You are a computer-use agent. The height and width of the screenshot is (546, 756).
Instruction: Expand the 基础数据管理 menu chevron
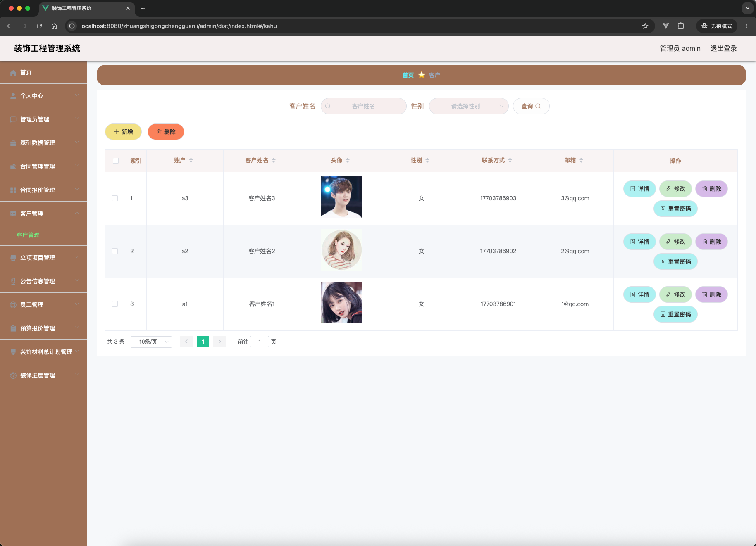click(x=77, y=142)
